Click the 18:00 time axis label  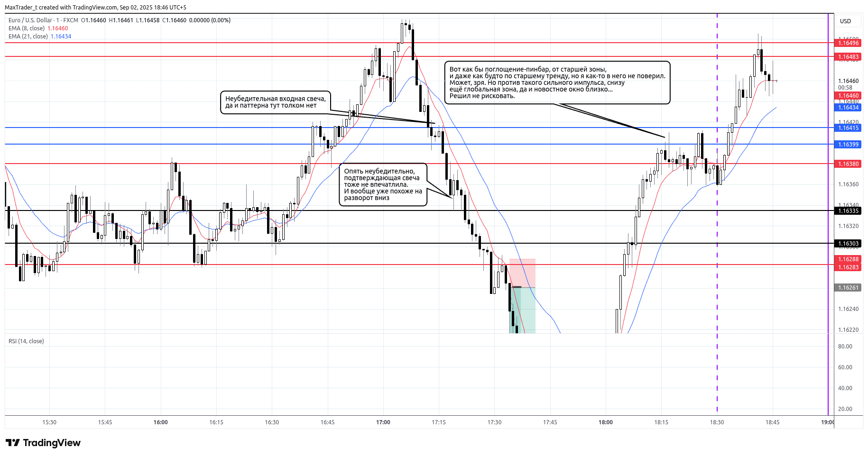tap(605, 422)
